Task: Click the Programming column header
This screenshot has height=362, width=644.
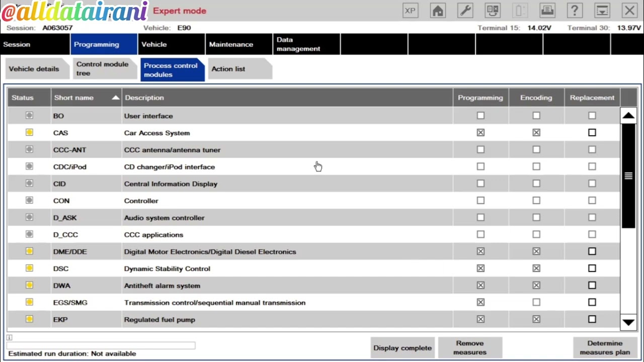Action: 480,98
